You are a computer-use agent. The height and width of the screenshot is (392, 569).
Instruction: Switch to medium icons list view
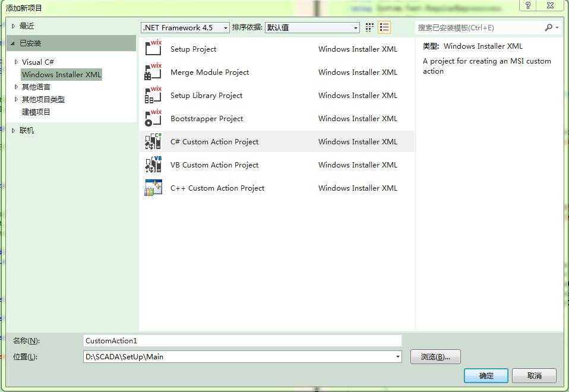pyautogui.click(x=384, y=27)
